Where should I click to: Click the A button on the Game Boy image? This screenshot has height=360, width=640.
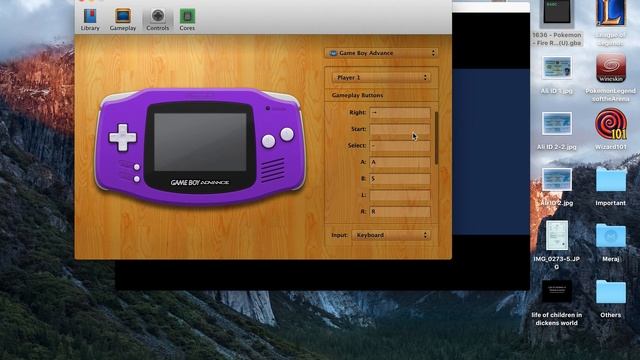point(287,134)
